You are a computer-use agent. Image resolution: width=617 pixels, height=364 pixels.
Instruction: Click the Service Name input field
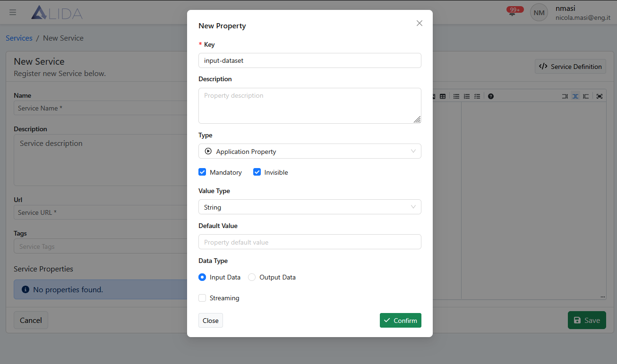pyautogui.click(x=100, y=108)
